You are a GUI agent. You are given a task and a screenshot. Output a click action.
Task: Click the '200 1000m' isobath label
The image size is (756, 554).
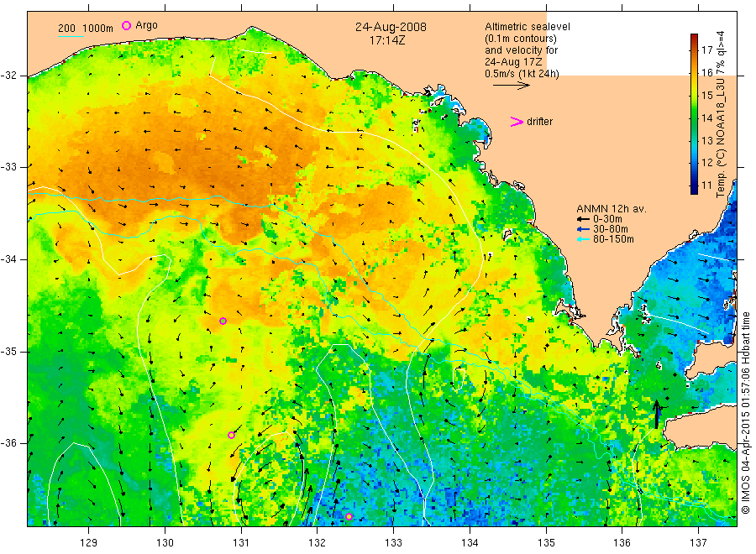coord(86,29)
